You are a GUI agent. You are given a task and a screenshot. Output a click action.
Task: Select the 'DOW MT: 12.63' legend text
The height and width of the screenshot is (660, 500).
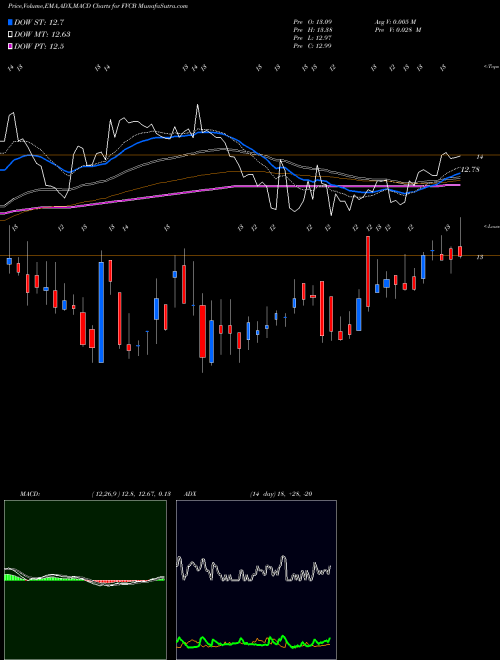pyautogui.click(x=42, y=35)
